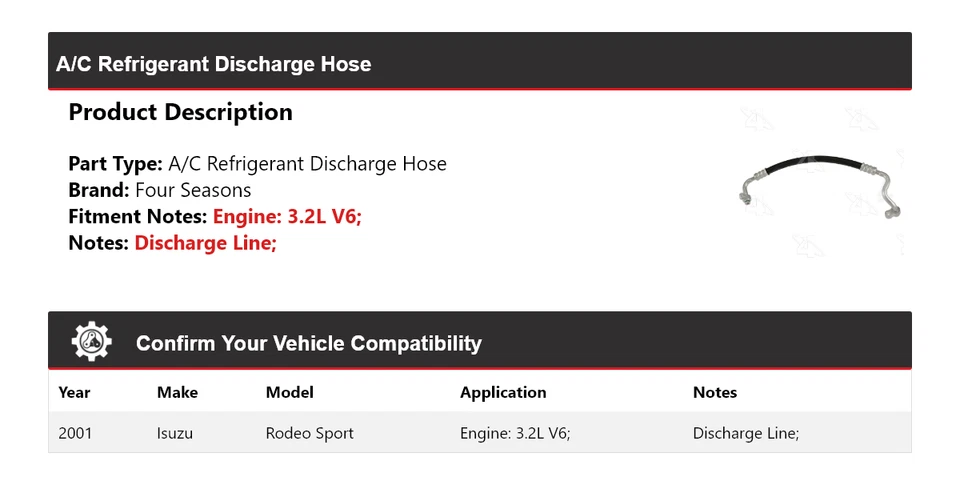Click the red Discharge Line note
The image size is (960, 485).
click(x=205, y=242)
